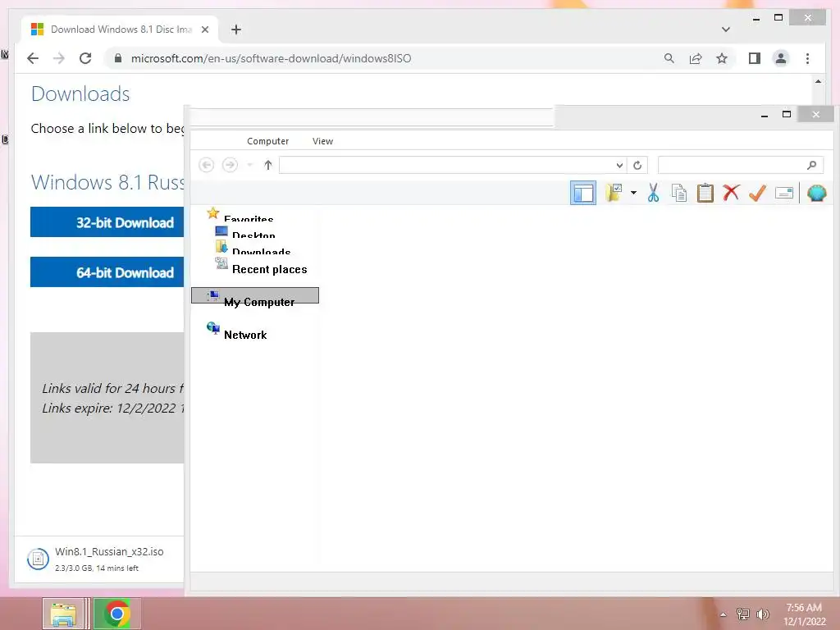Go back in Chrome browser

pyautogui.click(x=33, y=58)
